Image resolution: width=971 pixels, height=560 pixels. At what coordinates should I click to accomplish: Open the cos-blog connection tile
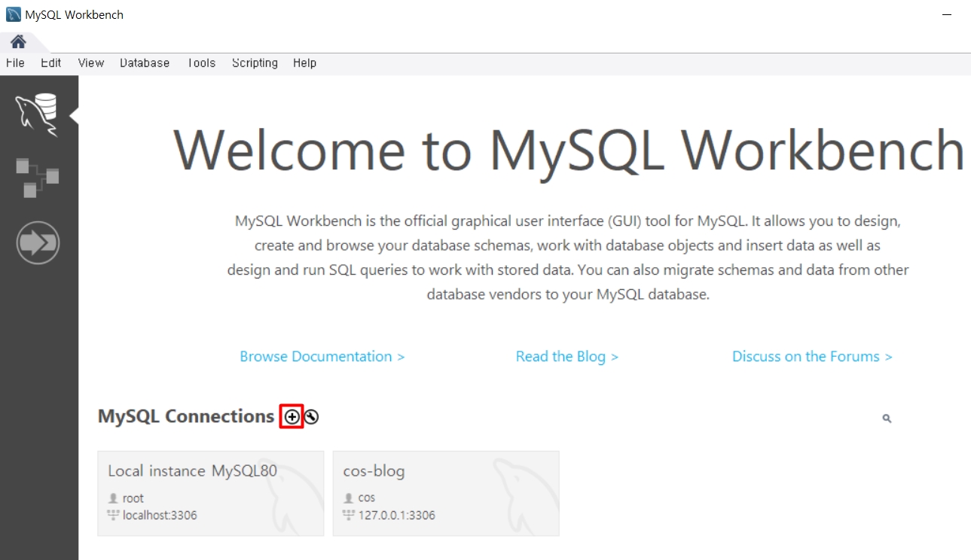[x=446, y=493]
